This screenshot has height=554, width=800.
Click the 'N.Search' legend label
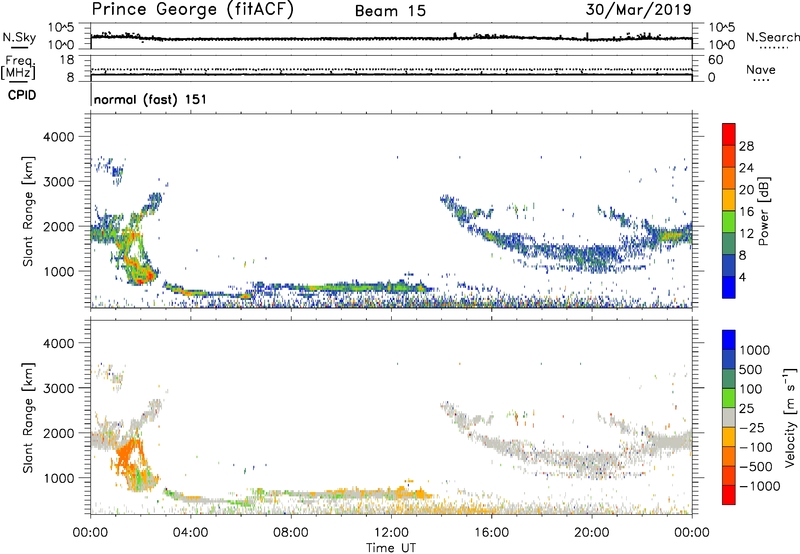click(772, 37)
